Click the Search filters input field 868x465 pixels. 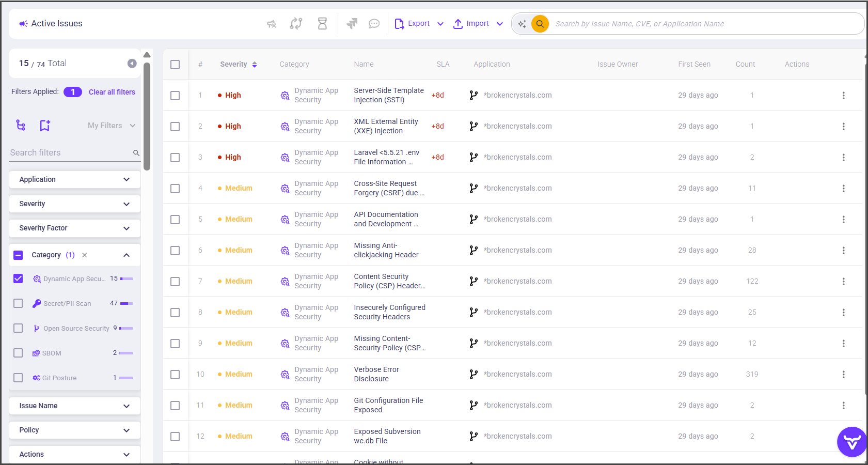click(x=70, y=152)
